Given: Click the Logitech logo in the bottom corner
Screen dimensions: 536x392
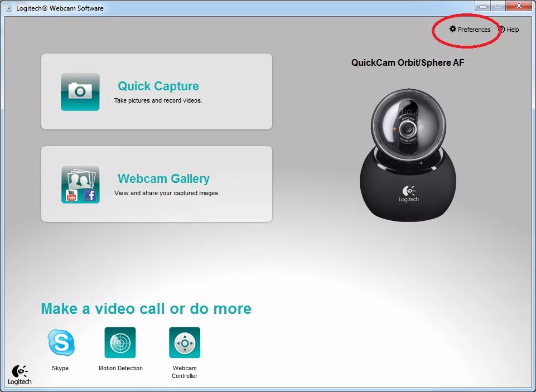Looking at the screenshot, I should pyautogui.click(x=20, y=375).
